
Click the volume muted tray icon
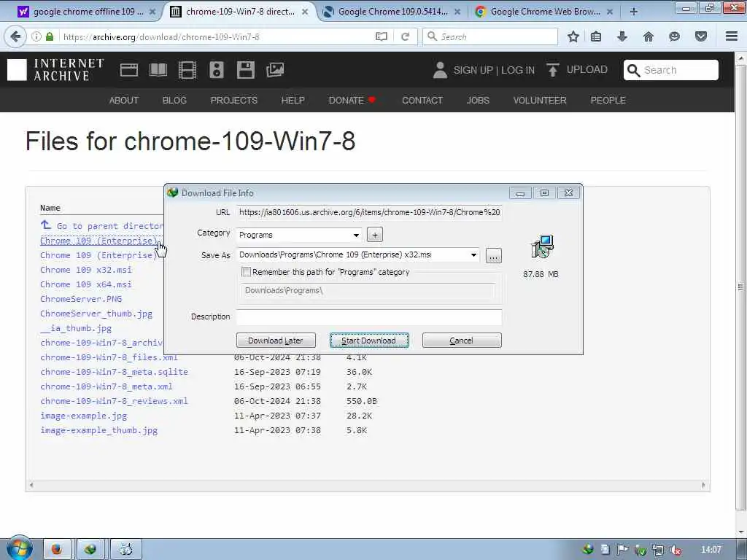[675, 550]
